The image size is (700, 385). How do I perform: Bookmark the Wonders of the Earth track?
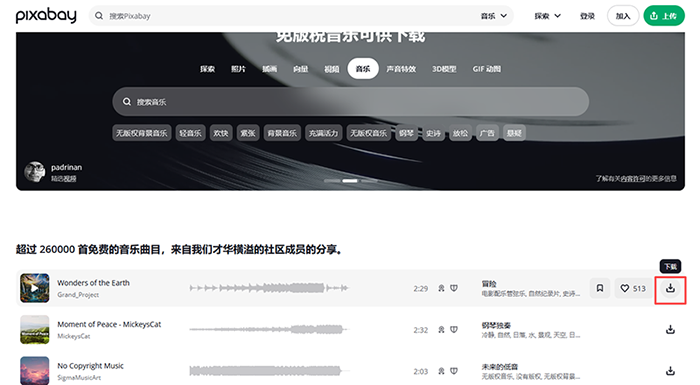point(600,289)
